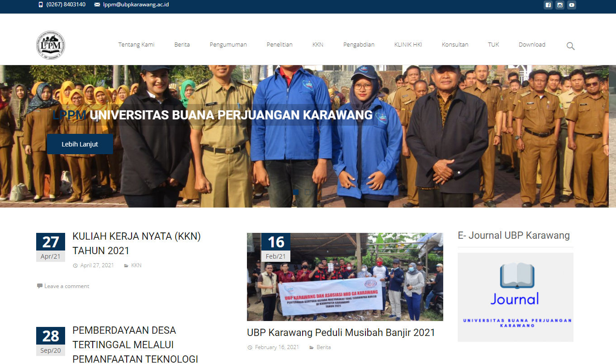Click the 28 Sep/20 date badge

[51, 341]
